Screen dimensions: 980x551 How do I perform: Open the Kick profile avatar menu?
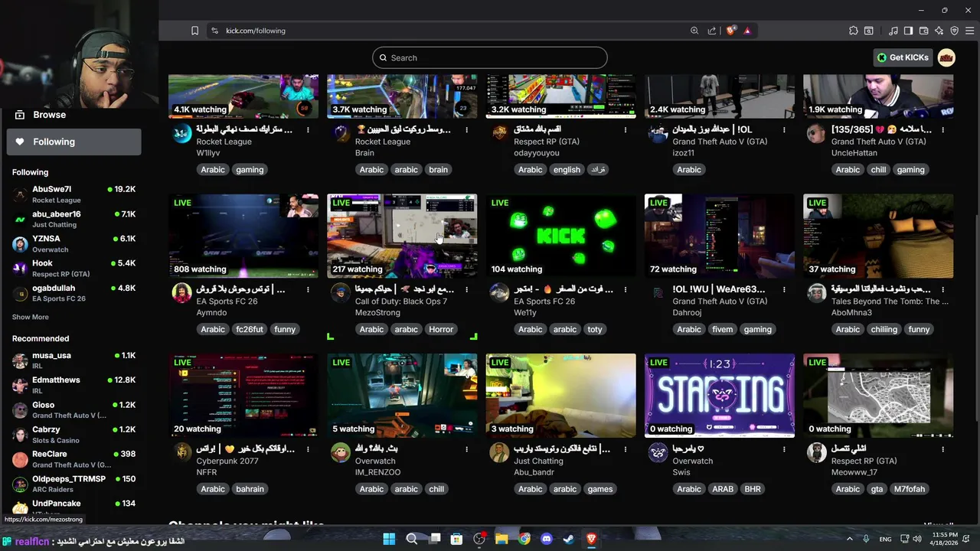tap(946, 57)
